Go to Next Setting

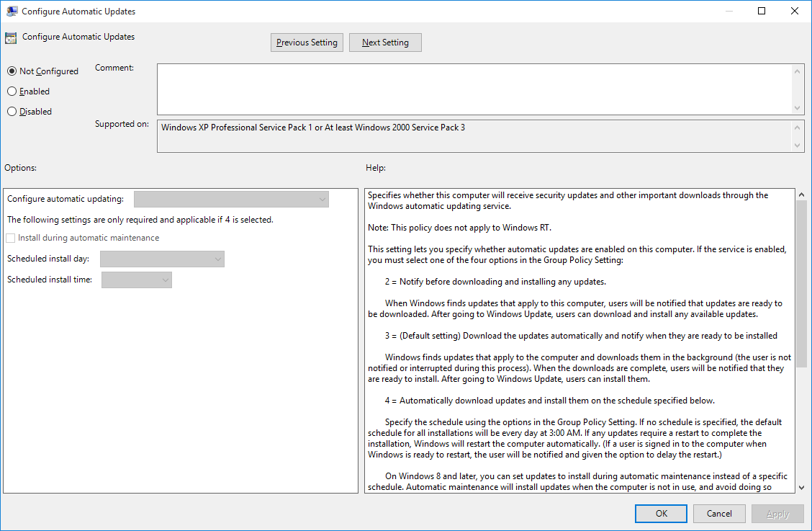385,43
